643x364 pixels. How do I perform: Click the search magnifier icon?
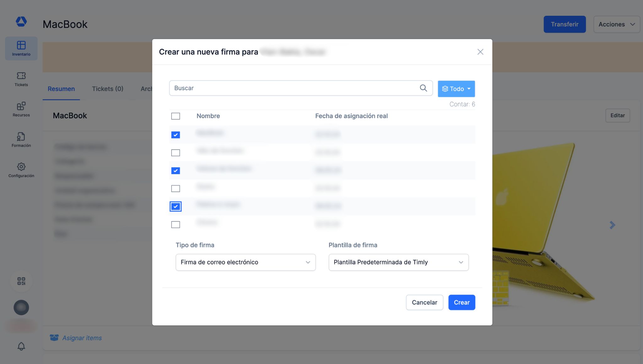tap(423, 88)
